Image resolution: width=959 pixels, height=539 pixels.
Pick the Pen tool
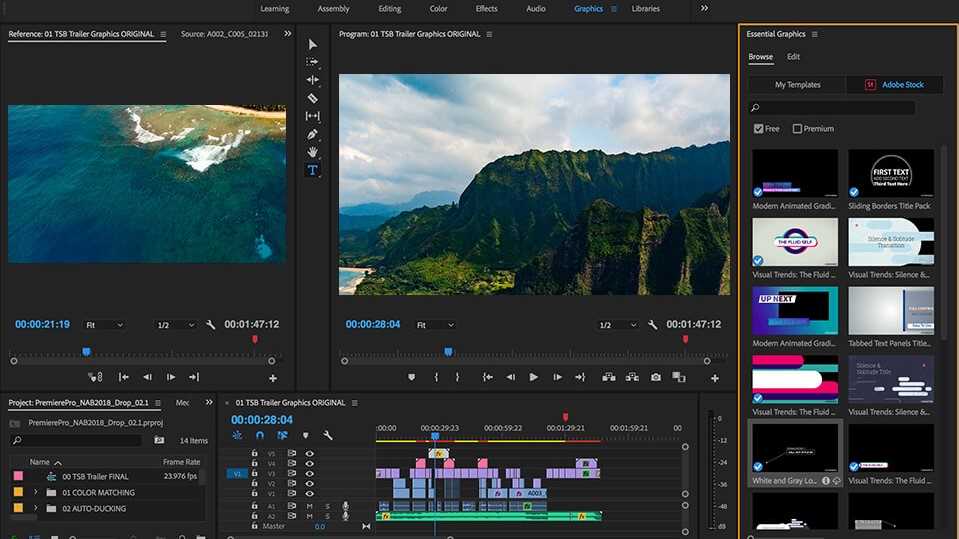pyautogui.click(x=312, y=134)
